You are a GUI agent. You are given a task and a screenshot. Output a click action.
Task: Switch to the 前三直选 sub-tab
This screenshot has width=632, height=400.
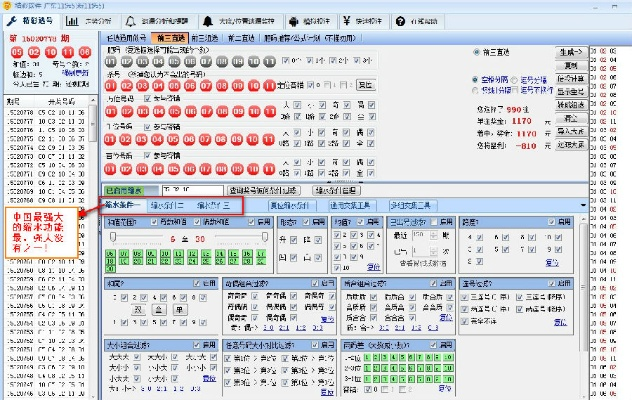tap(171, 38)
